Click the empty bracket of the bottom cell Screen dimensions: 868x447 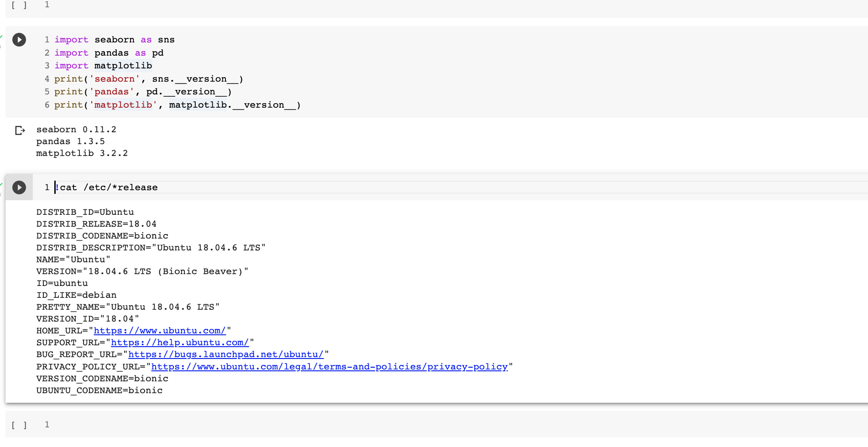[18, 424]
